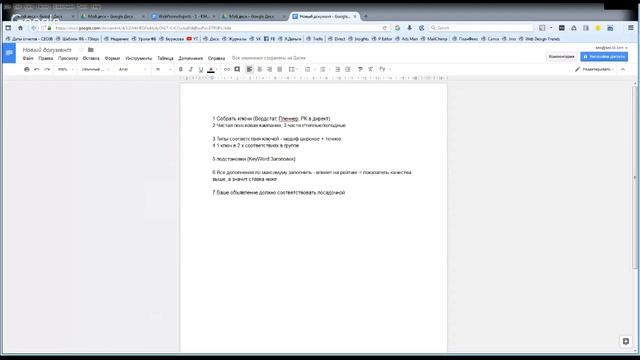Click the document title Новый документ
This screenshot has height=360, width=640.
tap(47, 50)
